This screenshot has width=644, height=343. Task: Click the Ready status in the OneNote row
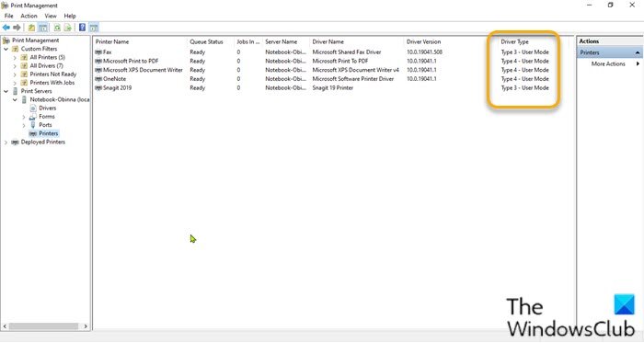198,79
